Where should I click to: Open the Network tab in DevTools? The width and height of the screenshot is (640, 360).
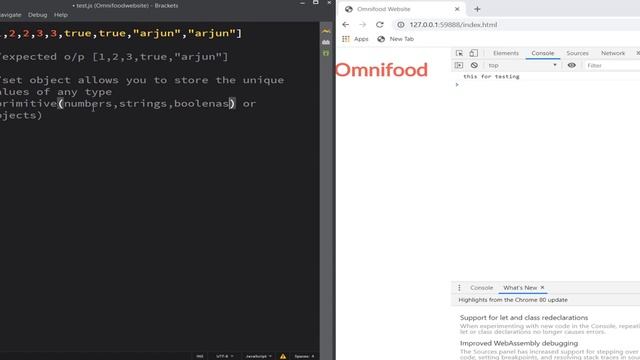coord(613,53)
